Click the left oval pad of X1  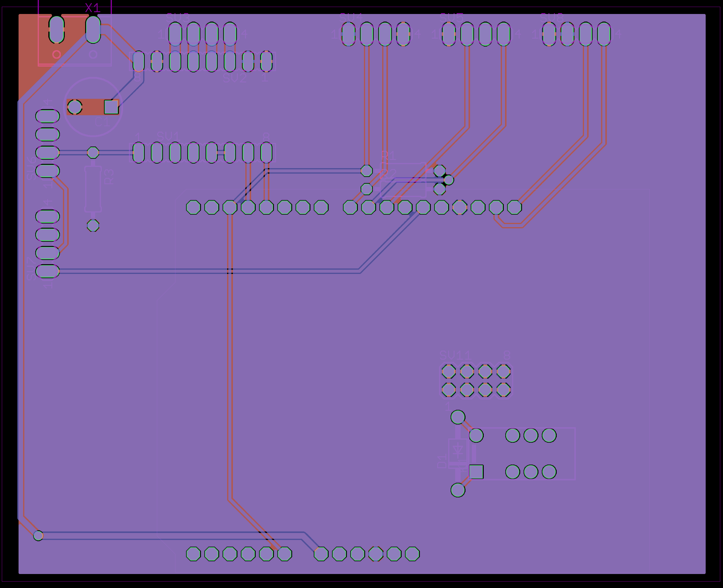(57, 29)
